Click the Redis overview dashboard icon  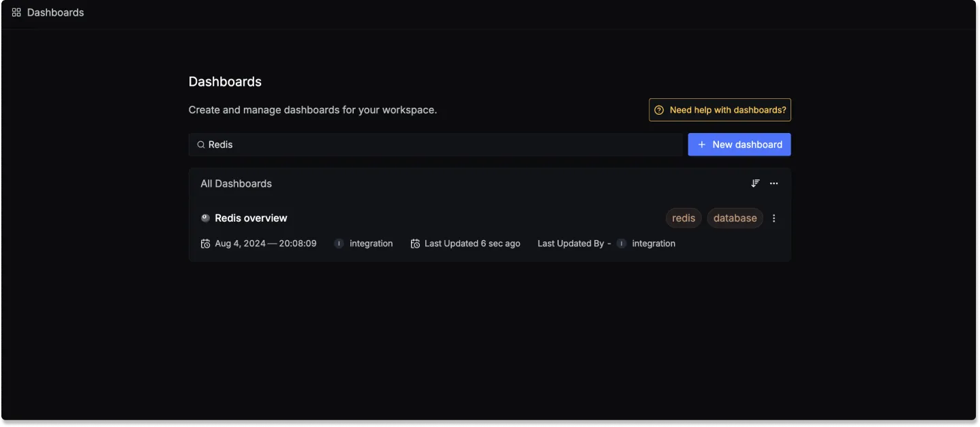pyautogui.click(x=205, y=218)
